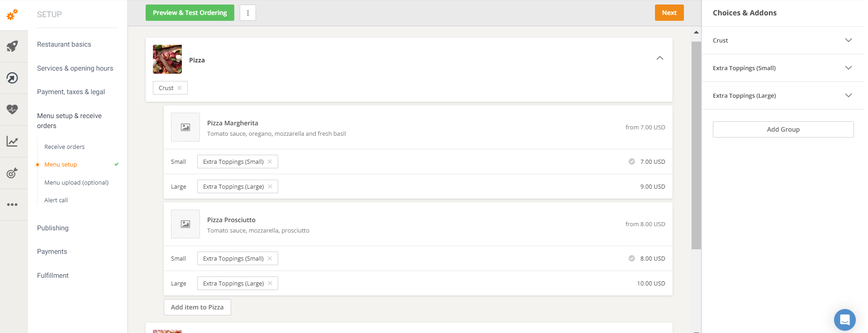This screenshot has height=333, width=868.
Task: Click Pizza Prosciutto image placeholder
Action: 185,224
